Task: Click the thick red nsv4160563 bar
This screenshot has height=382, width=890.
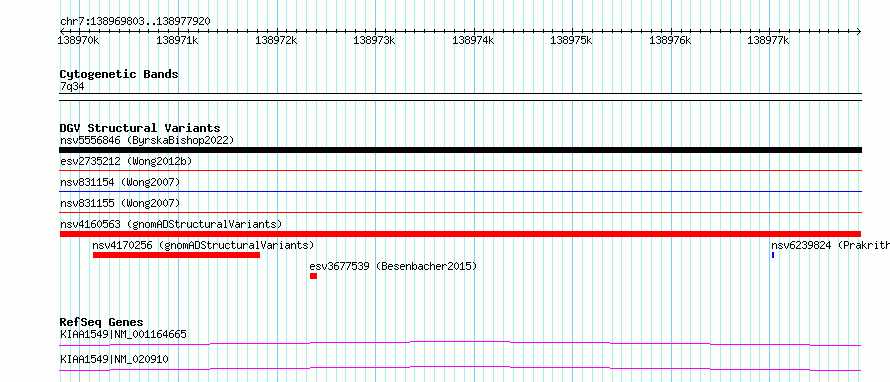Action: pos(460,234)
